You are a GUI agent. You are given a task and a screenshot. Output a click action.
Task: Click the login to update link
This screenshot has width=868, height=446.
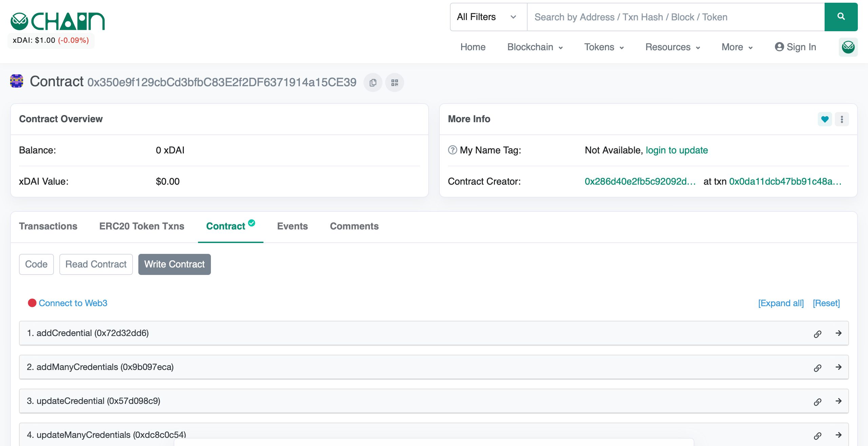[x=677, y=150]
